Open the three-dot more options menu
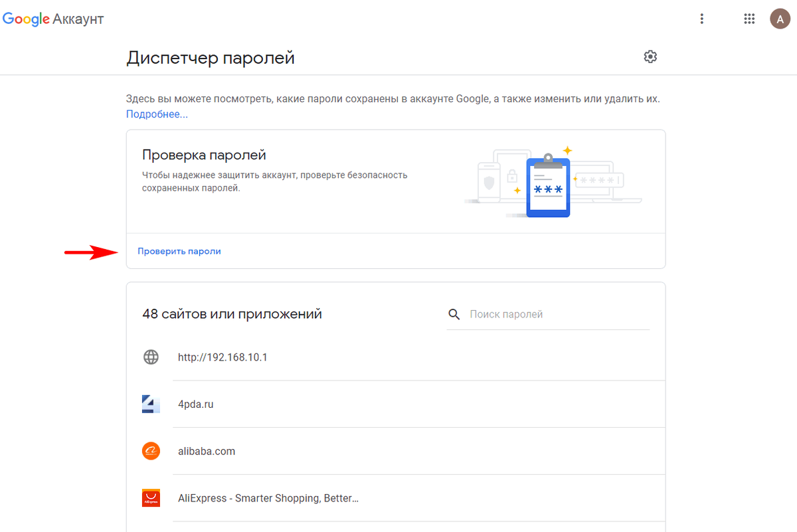Image resolution: width=797 pixels, height=532 pixels. click(702, 19)
